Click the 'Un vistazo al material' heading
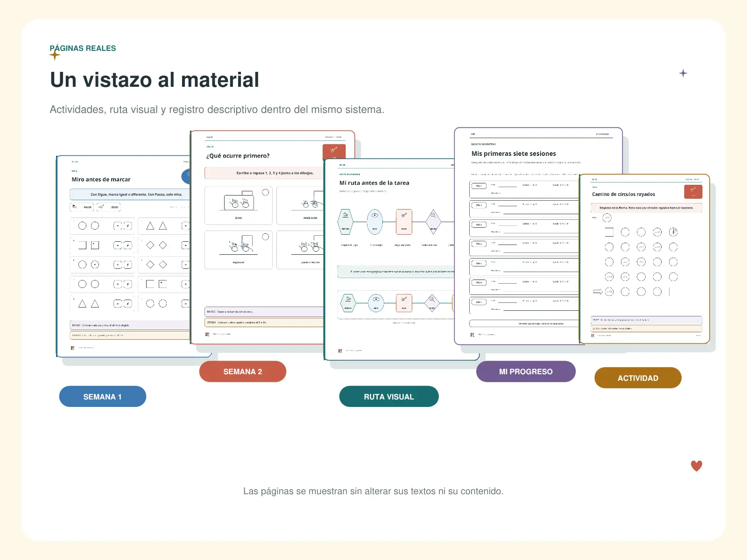 click(155, 80)
